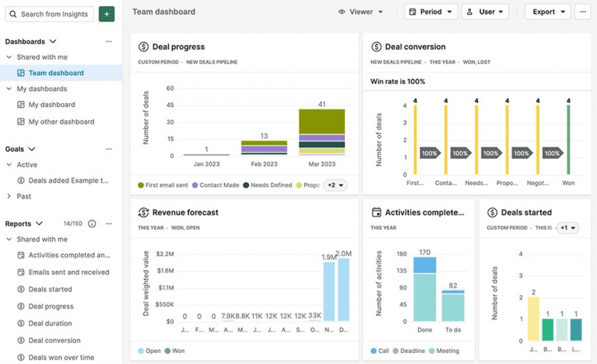Open the Period dropdown
597x364 pixels.
[430, 11]
